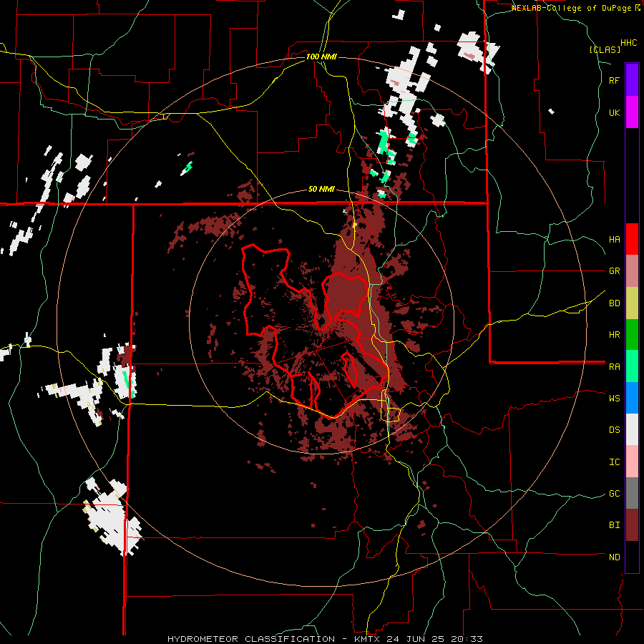This screenshot has height=644, width=644.
Task: Click the RA legend label
Action: 614,367
